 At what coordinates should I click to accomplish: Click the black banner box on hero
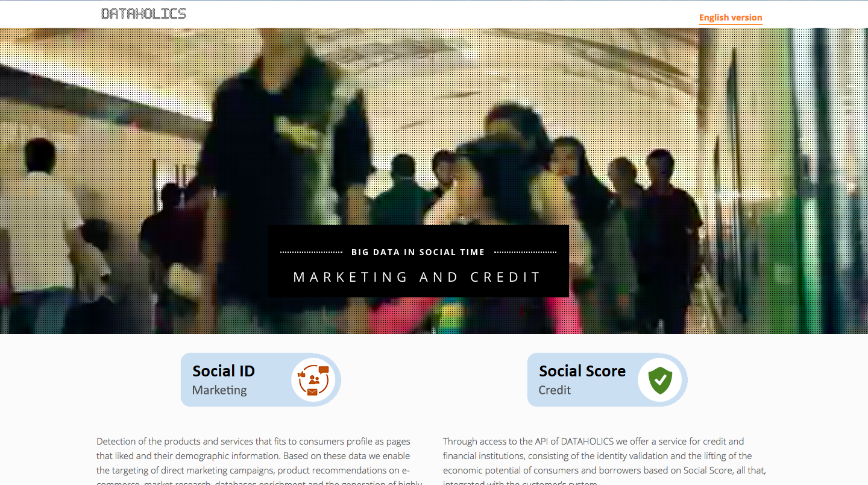click(x=418, y=261)
